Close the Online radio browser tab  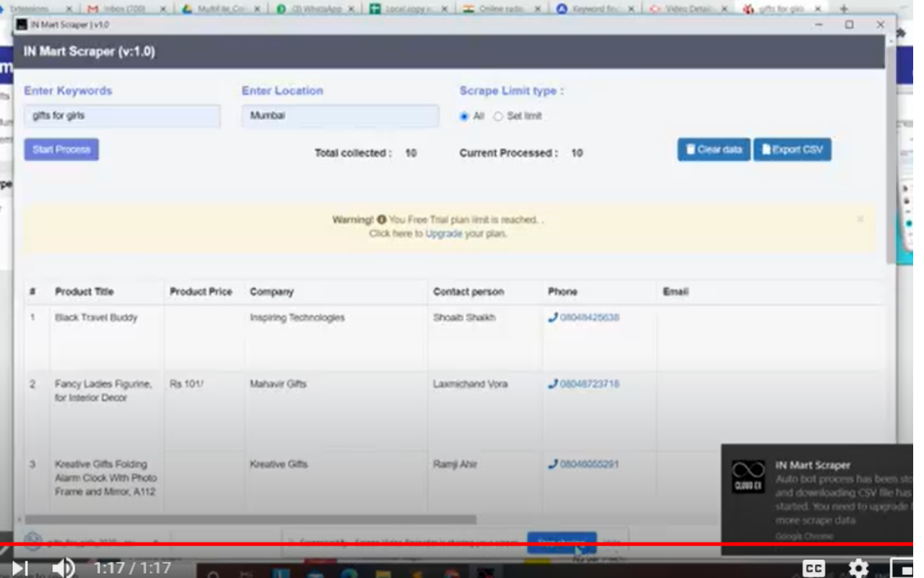pos(539,9)
